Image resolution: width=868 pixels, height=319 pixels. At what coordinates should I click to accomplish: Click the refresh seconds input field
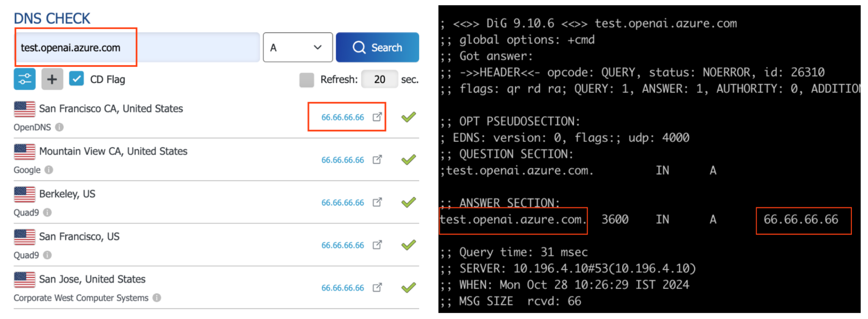[x=379, y=80]
